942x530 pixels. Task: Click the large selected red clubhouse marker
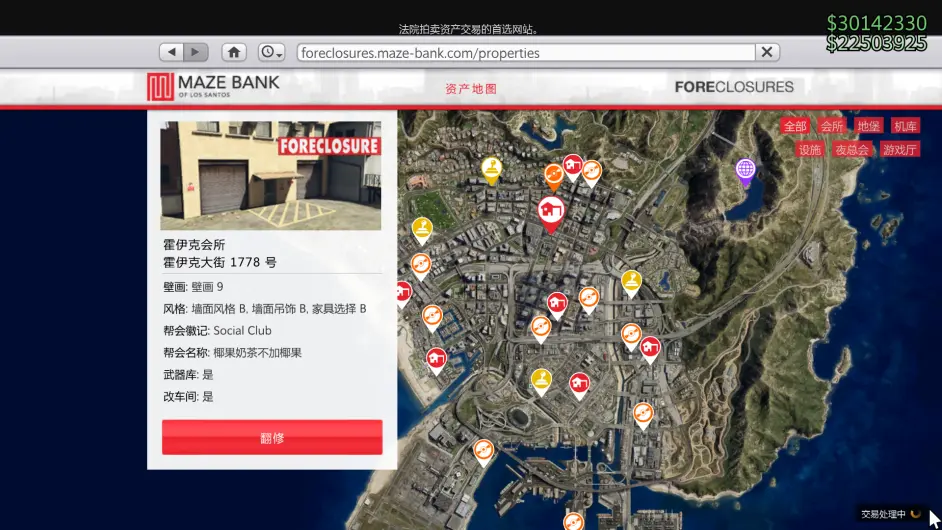click(551, 214)
